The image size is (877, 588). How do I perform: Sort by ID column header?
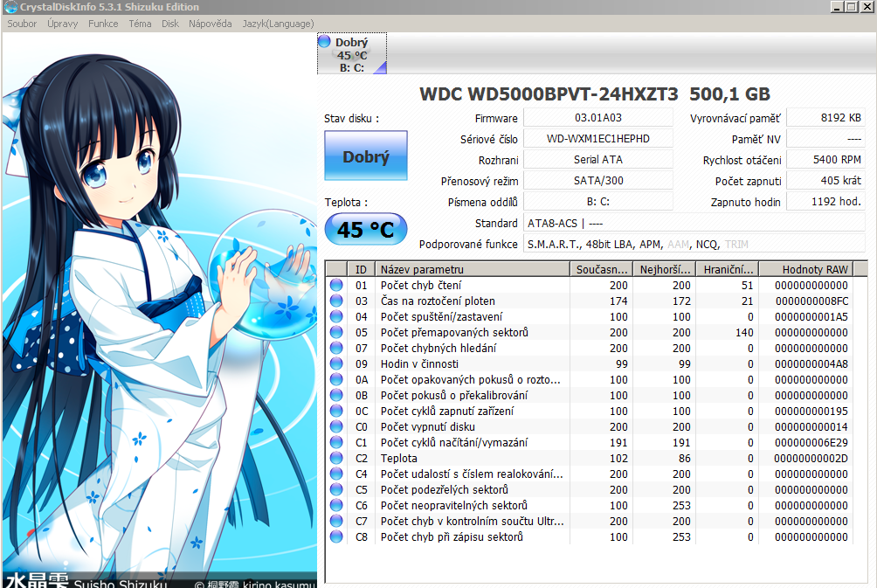361,269
